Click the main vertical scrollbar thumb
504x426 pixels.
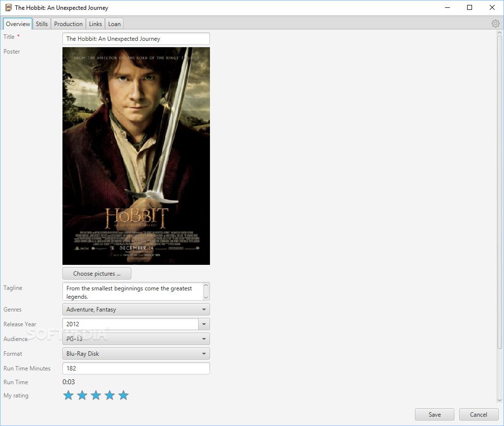(500, 192)
